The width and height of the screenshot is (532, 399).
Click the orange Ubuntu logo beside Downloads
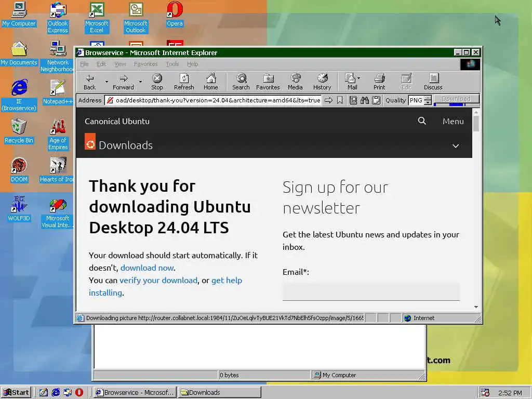[x=90, y=141]
